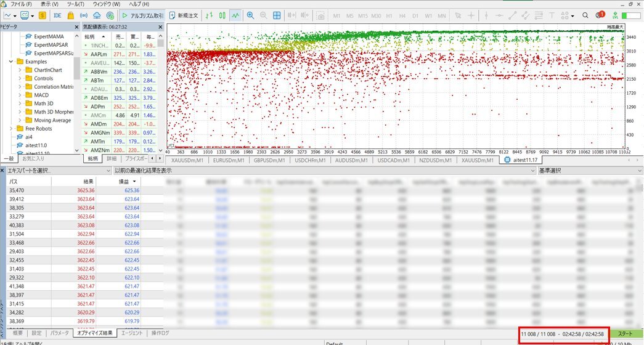Switch chart to candlestick view
The image size is (644, 345).
point(222,15)
